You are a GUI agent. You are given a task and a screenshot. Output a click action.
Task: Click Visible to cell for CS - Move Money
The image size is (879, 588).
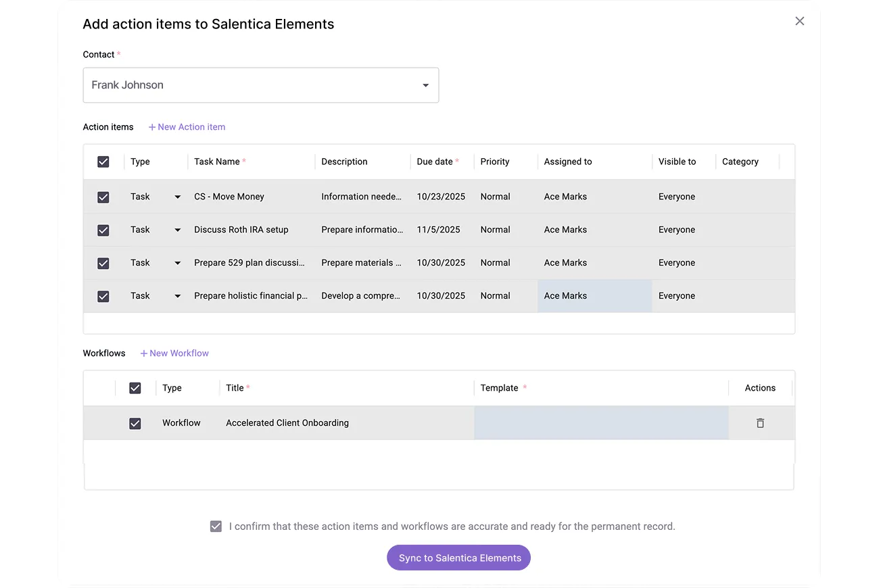tap(684, 197)
